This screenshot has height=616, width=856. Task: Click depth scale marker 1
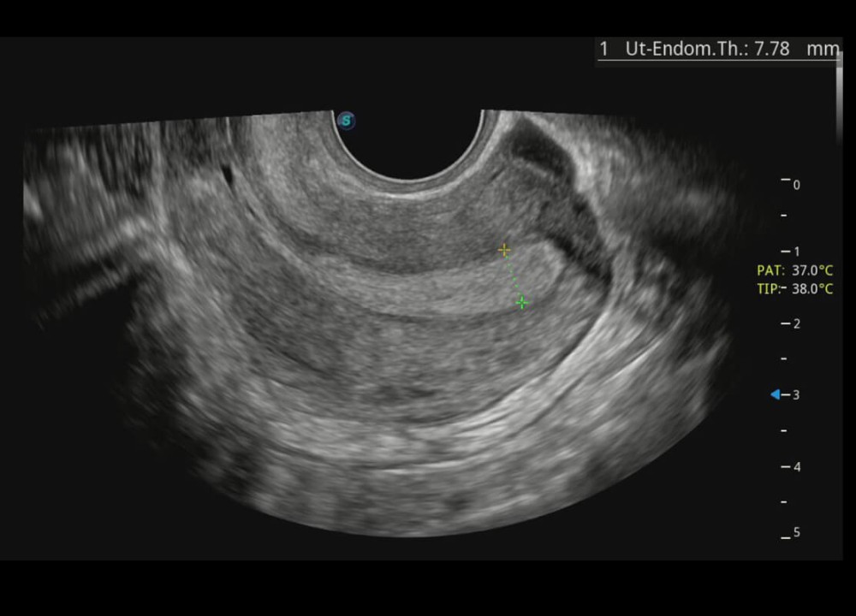(796, 252)
